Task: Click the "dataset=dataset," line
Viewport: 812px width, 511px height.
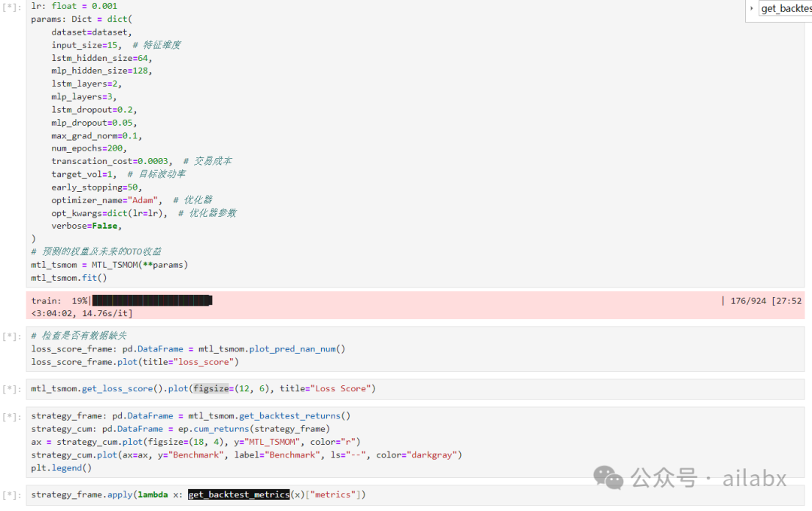Action: click(x=91, y=32)
